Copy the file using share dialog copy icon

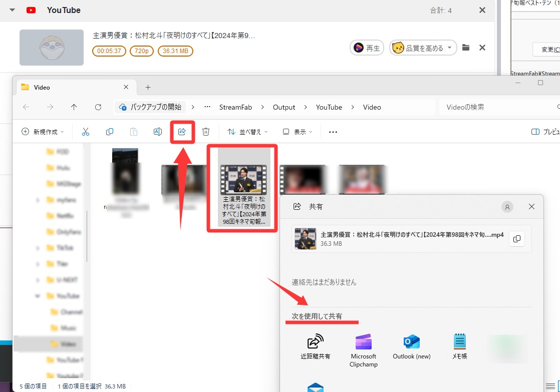tap(517, 239)
